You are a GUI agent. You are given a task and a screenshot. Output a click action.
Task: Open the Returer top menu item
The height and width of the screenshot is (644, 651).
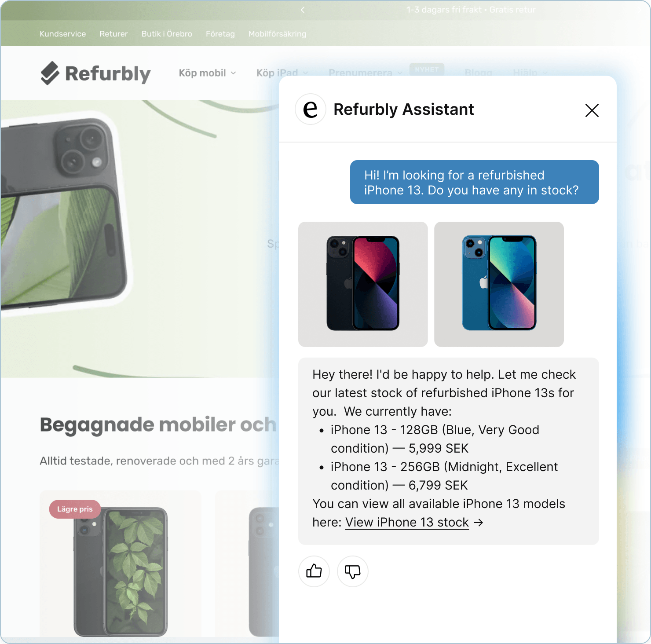pyautogui.click(x=113, y=34)
